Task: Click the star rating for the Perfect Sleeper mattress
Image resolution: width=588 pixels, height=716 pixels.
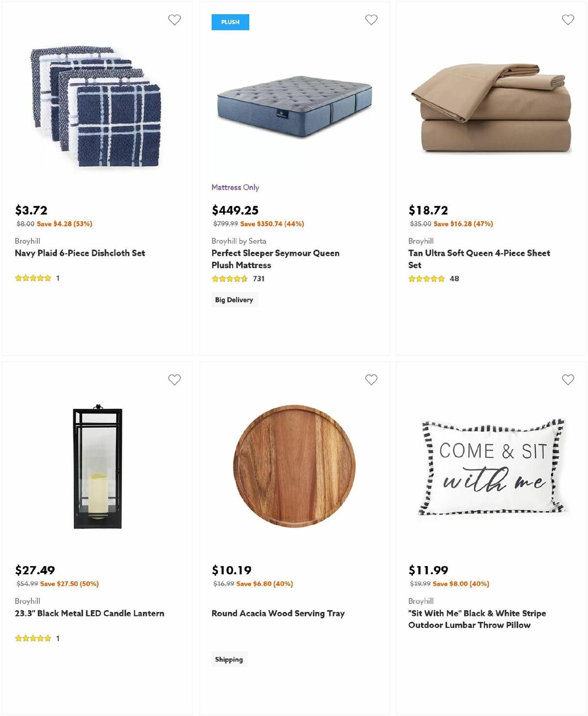Action: (228, 278)
